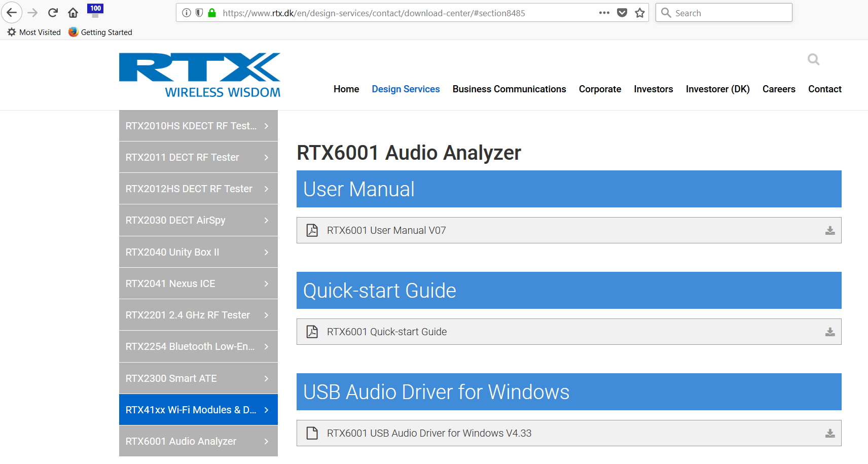This screenshot has width=868, height=464.
Task: Open the Contact menu item
Action: 824,89
